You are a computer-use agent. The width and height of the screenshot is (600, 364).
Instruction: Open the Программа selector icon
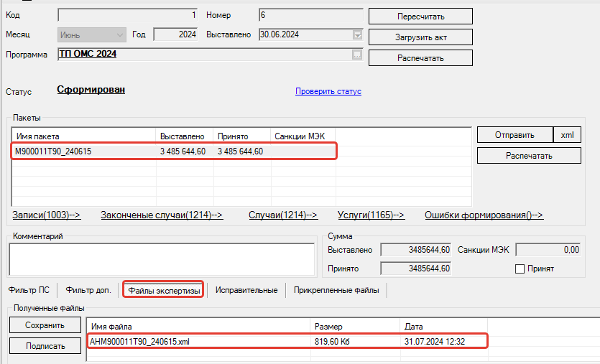357,55
